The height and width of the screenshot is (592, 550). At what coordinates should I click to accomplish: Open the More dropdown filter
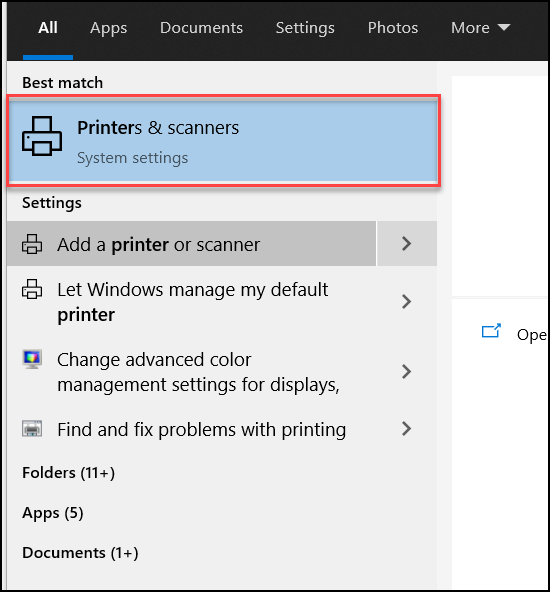[481, 28]
